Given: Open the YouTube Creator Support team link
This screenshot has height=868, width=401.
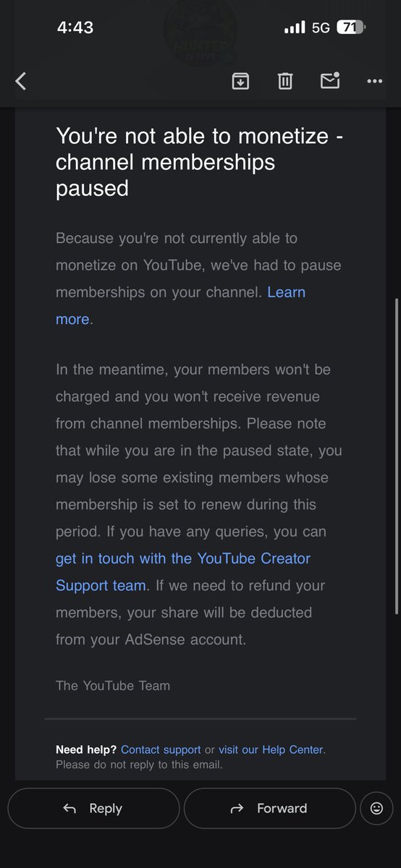Looking at the screenshot, I should point(183,571).
